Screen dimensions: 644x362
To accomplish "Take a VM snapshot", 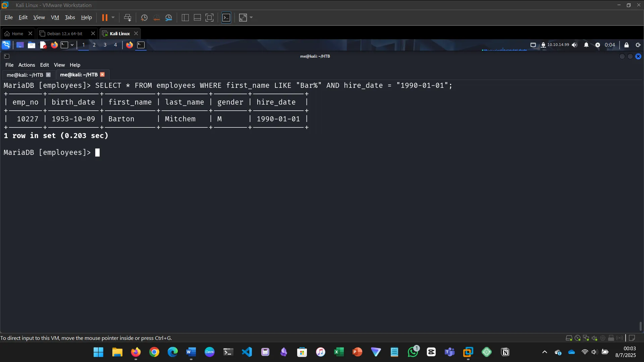I will [144, 17].
